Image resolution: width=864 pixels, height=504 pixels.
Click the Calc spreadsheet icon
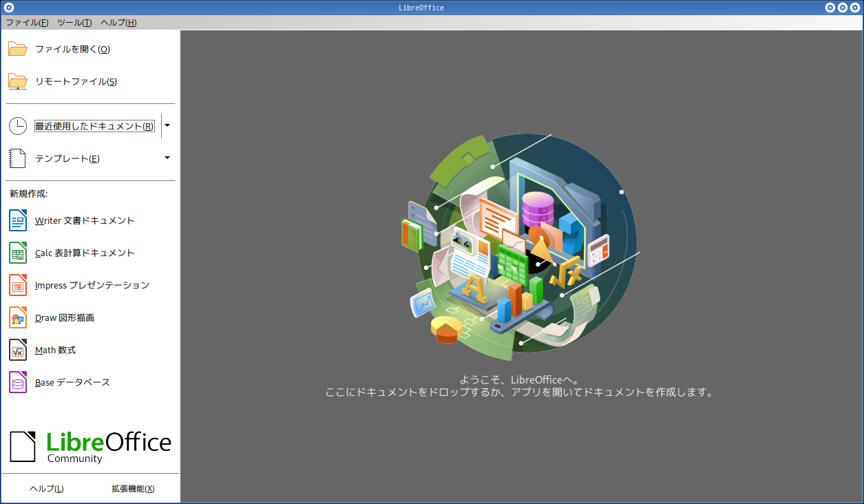pos(18,253)
